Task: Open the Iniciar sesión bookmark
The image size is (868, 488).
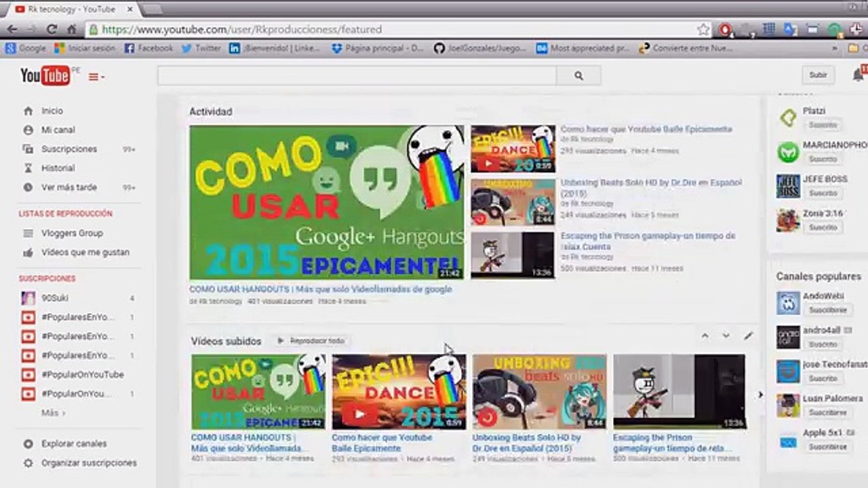Action: 85,48
